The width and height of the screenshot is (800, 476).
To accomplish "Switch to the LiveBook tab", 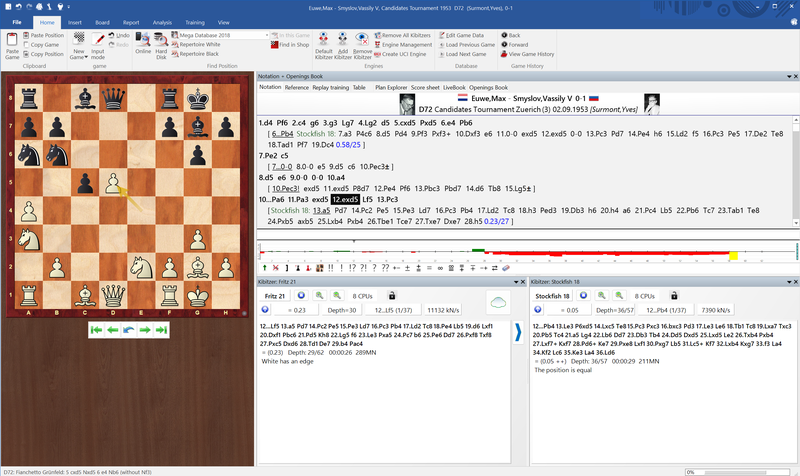I will [454, 88].
